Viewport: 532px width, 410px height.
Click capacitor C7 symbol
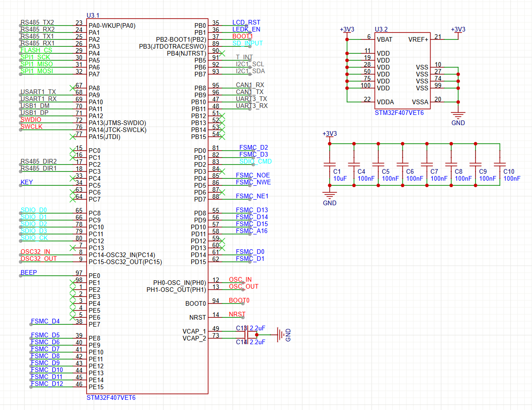(x=427, y=164)
